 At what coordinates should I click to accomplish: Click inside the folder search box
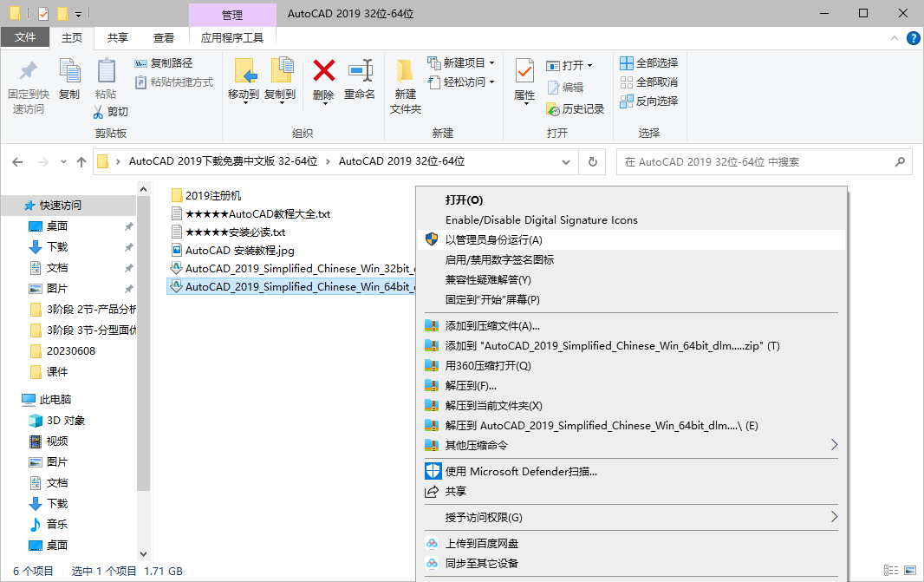click(x=763, y=161)
